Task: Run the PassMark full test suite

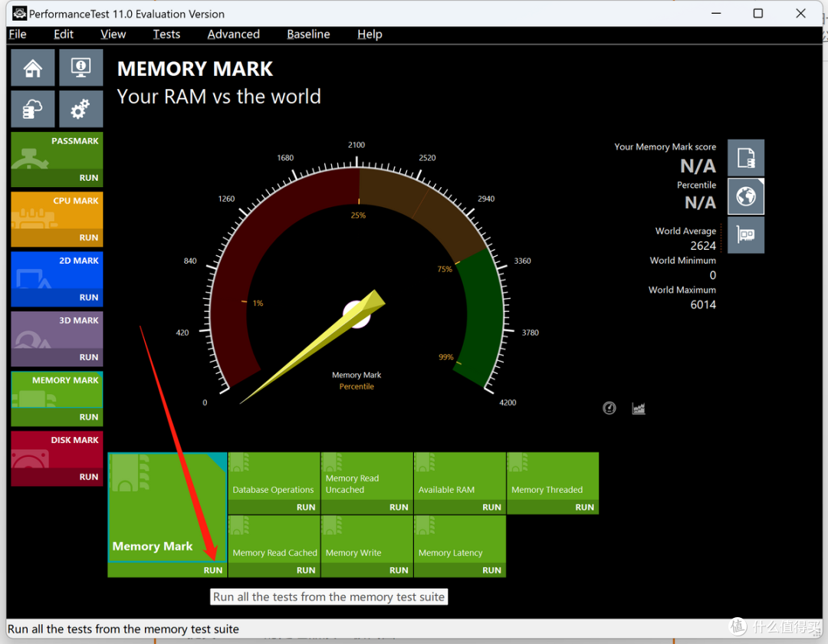Action: coord(89,178)
